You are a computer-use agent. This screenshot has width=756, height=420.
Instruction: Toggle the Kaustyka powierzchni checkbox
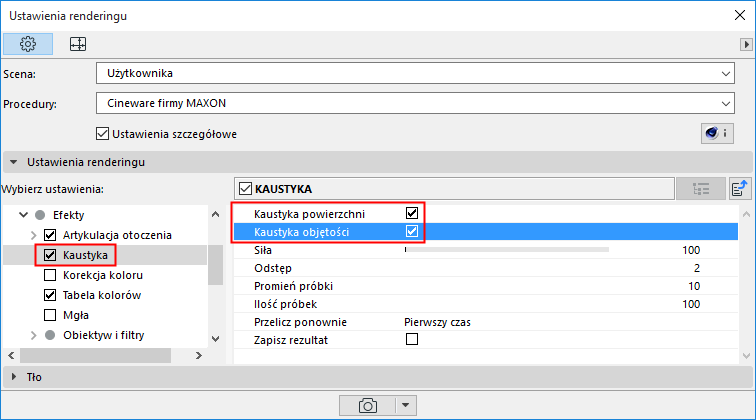(411, 214)
